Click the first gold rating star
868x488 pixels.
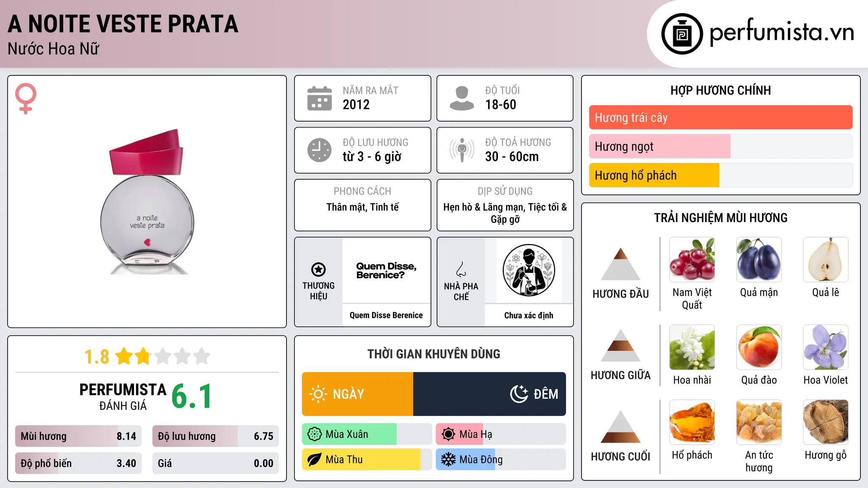tap(124, 356)
